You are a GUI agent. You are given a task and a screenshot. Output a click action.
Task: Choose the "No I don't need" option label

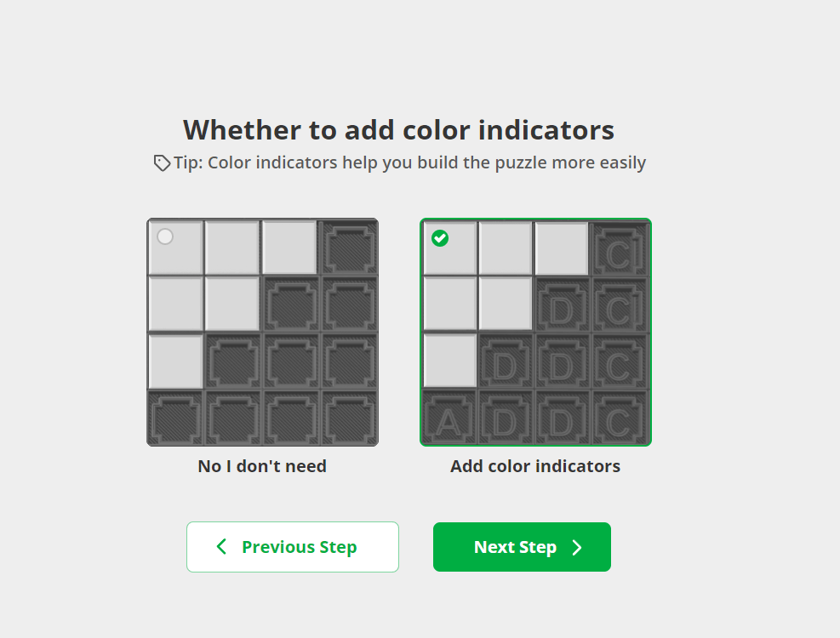262,466
